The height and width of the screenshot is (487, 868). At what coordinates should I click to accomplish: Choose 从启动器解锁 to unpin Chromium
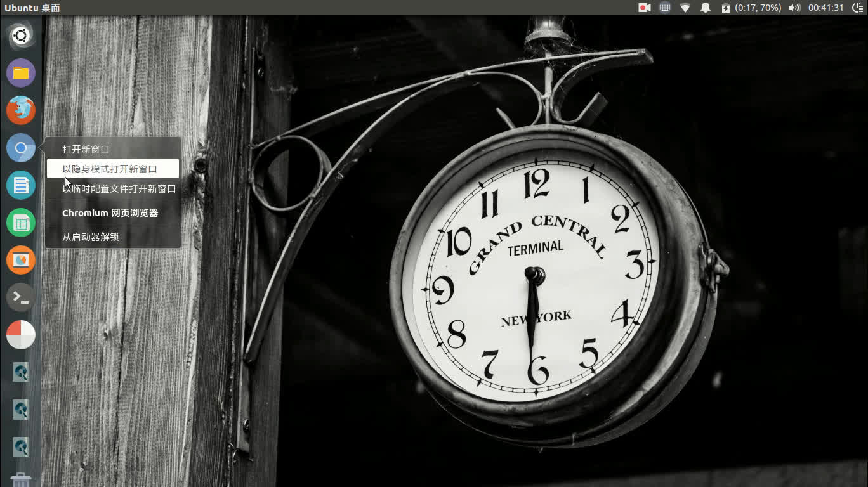click(x=113, y=237)
